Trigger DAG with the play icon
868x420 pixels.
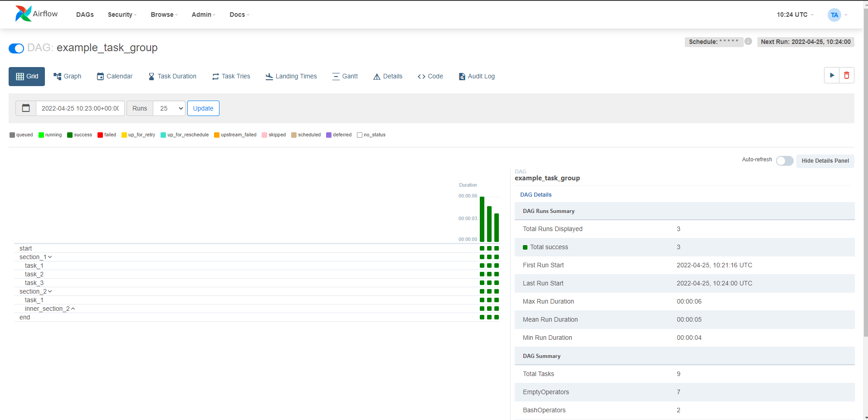pos(832,76)
